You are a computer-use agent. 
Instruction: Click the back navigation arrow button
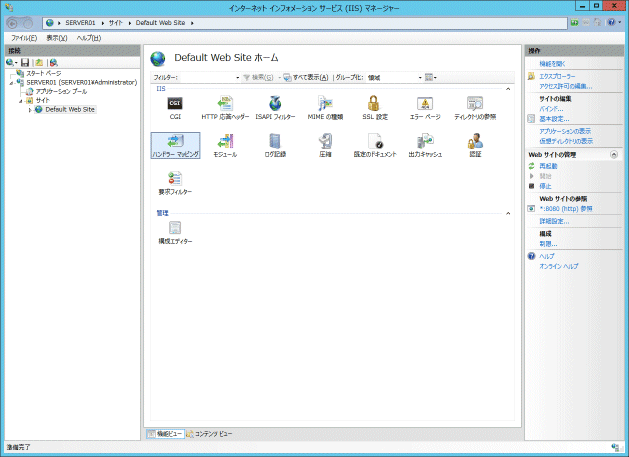coord(12,24)
